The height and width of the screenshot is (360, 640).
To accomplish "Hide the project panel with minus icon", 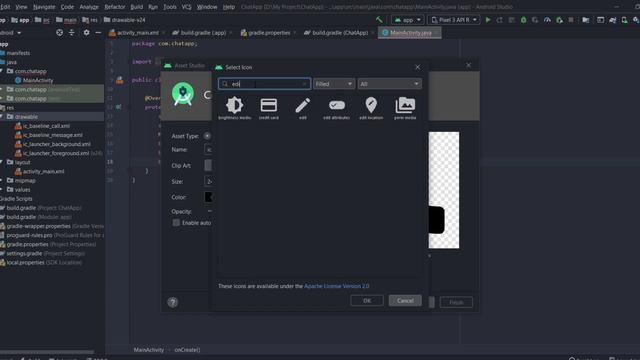I will click(98, 33).
